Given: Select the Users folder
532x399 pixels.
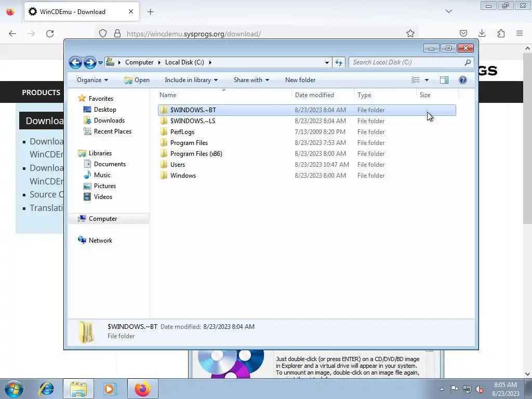Looking at the screenshot, I should (307, 165).
